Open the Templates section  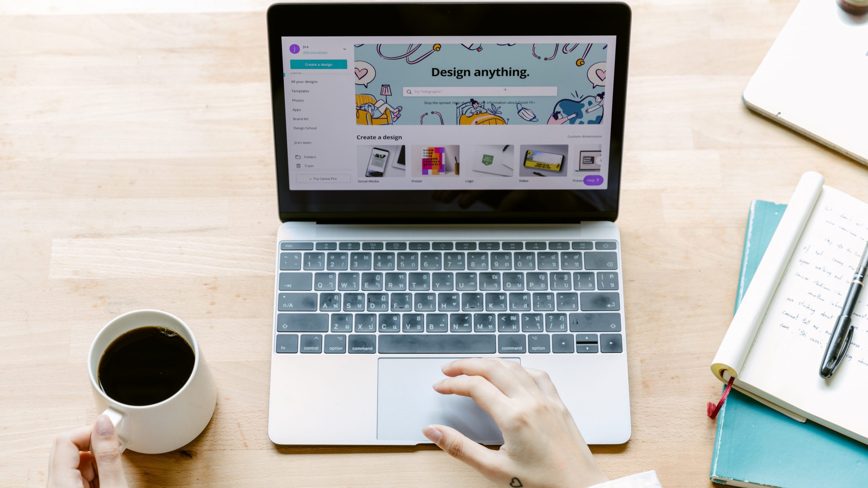300,90
